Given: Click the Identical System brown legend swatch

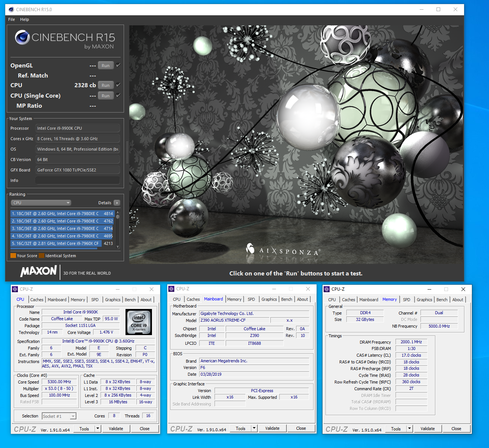Looking at the screenshot, I should [x=42, y=256].
